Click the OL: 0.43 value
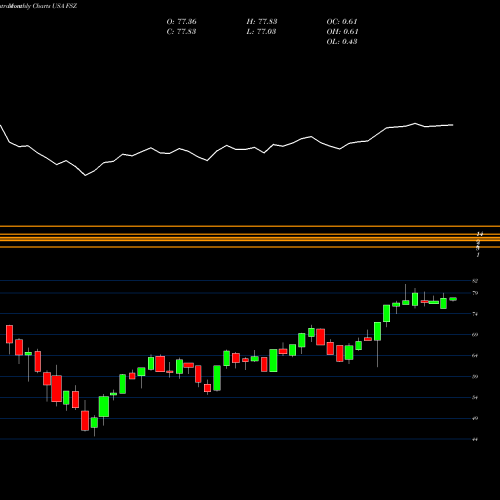500x500 pixels. pyautogui.click(x=342, y=42)
